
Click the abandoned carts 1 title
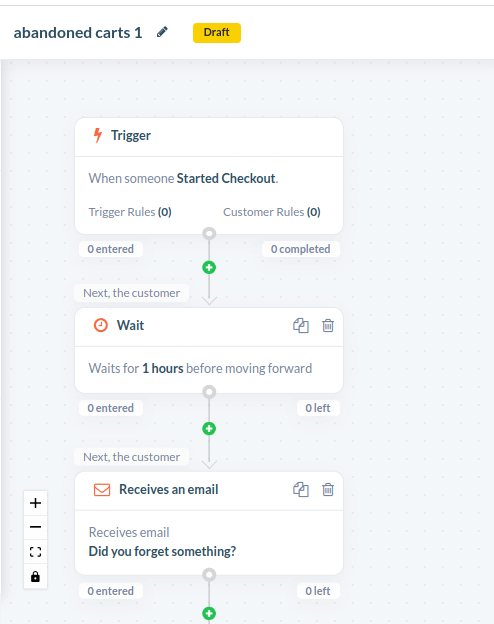[78, 33]
